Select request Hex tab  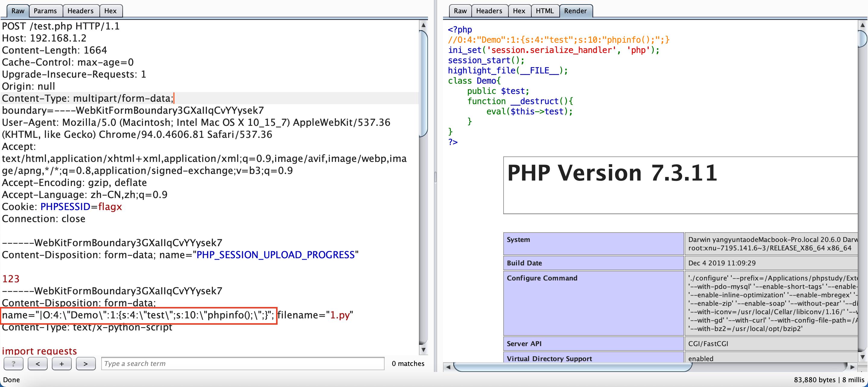(110, 11)
